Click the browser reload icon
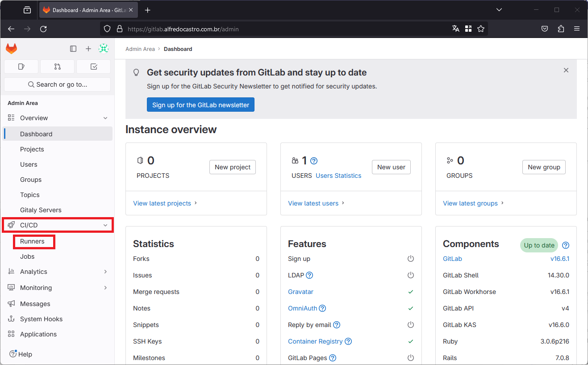This screenshot has width=588, height=365. (43, 29)
